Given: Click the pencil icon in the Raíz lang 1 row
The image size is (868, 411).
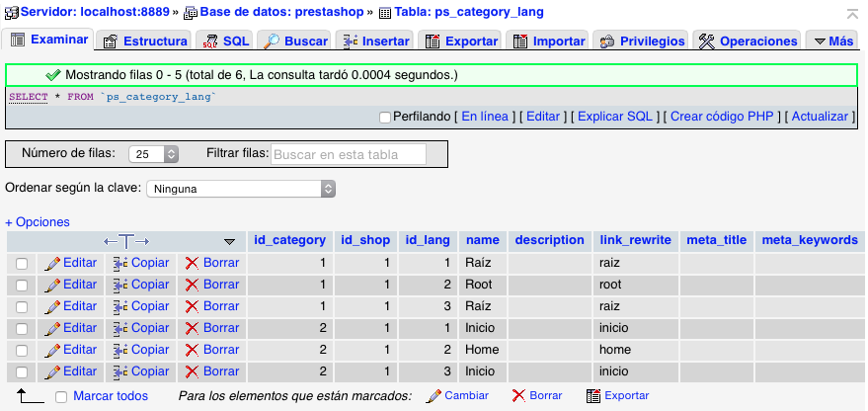Looking at the screenshot, I should pos(52,263).
